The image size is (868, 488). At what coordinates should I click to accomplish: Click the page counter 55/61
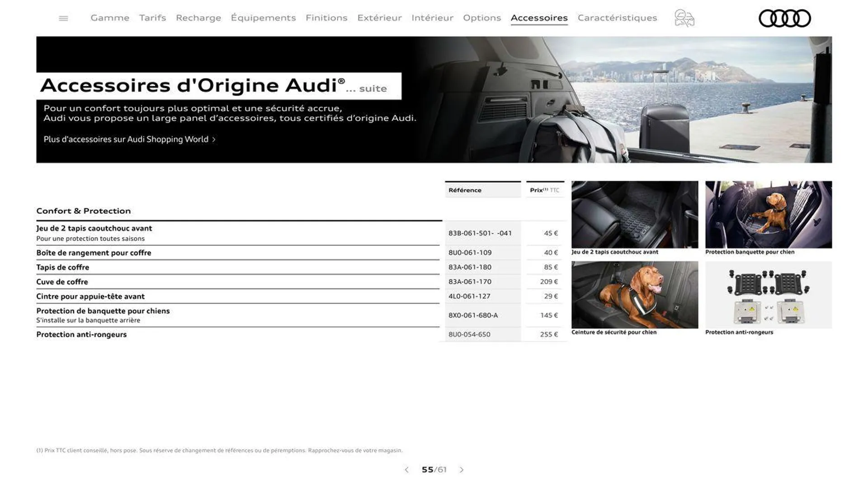(x=434, y=470)
